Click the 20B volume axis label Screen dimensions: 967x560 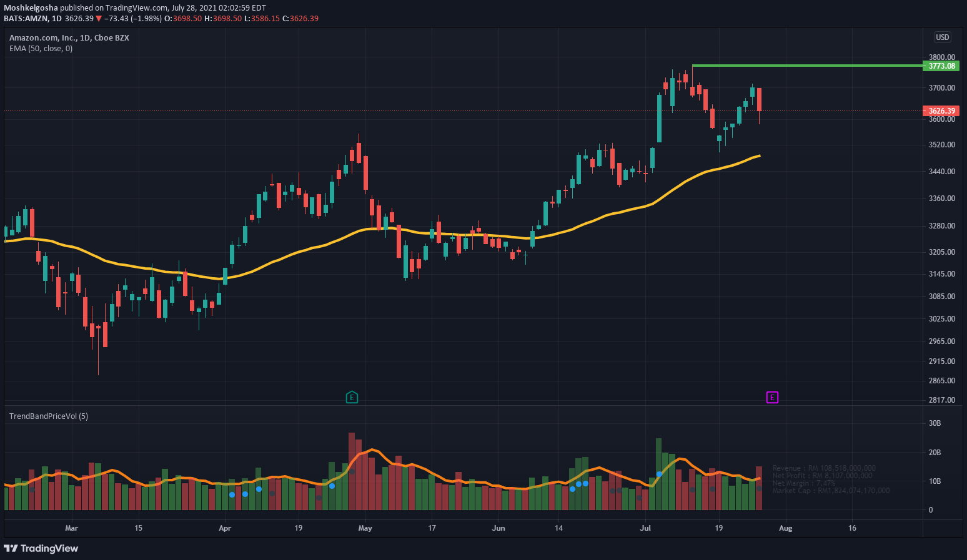coord(935,453)
